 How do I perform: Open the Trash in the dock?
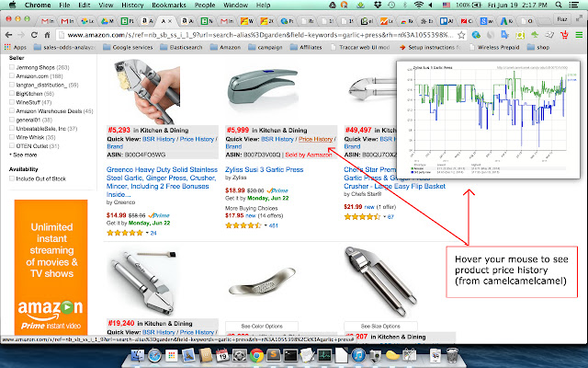coord(453,355)
